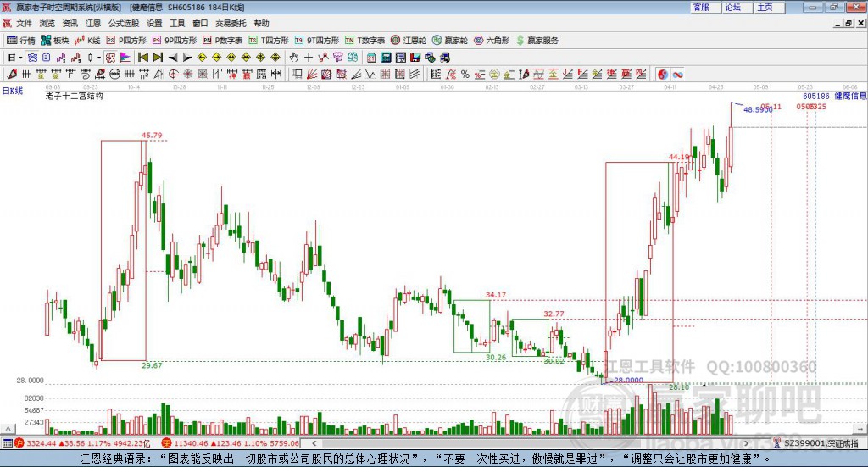Open the 9T四方形 tool
The height and width of the screenshot is (467, 868).
pos(317,41)
